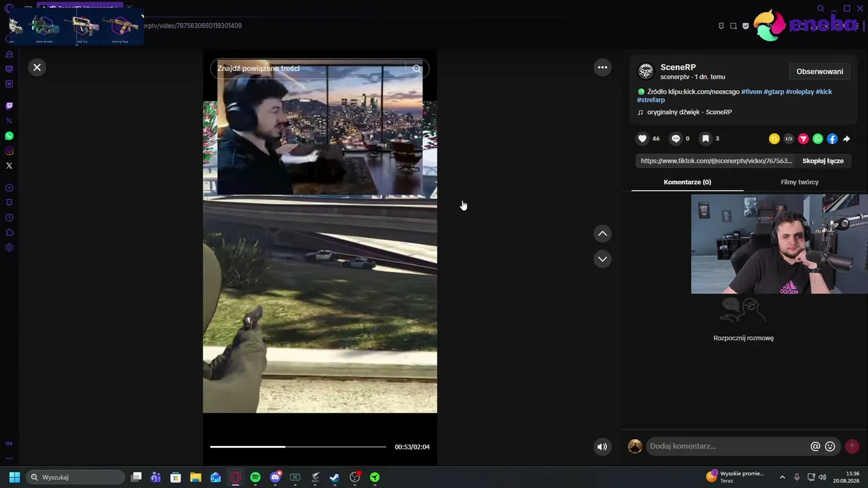Focus the Dodaj komentarz input field
This screenshot has width=868, height=488.
(x=727, y=447)
